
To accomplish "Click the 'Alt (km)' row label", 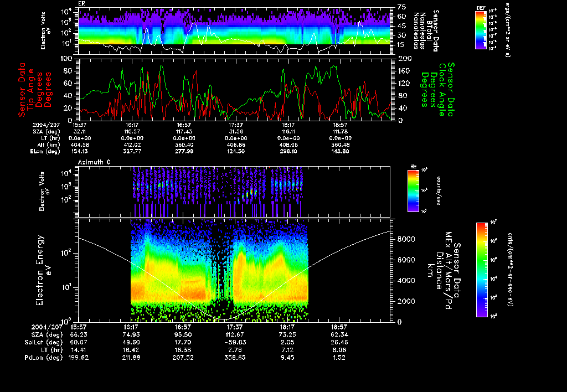I will coord(49,145).
